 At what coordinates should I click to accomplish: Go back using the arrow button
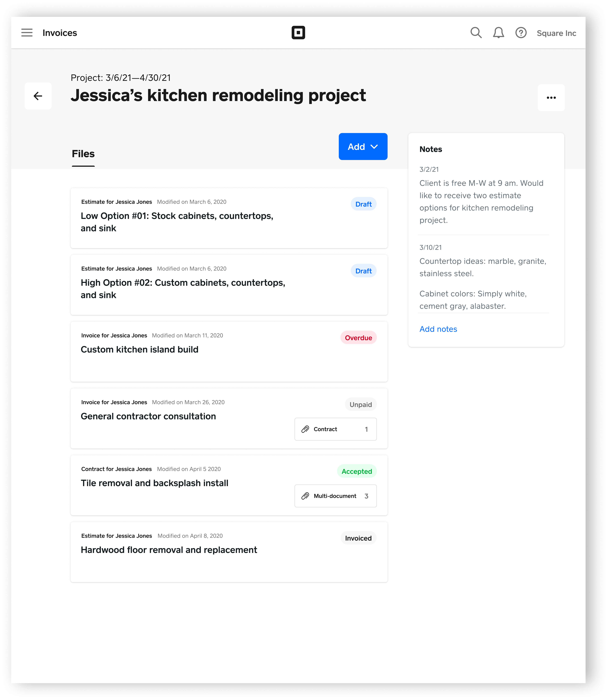(x=38, y=96)
